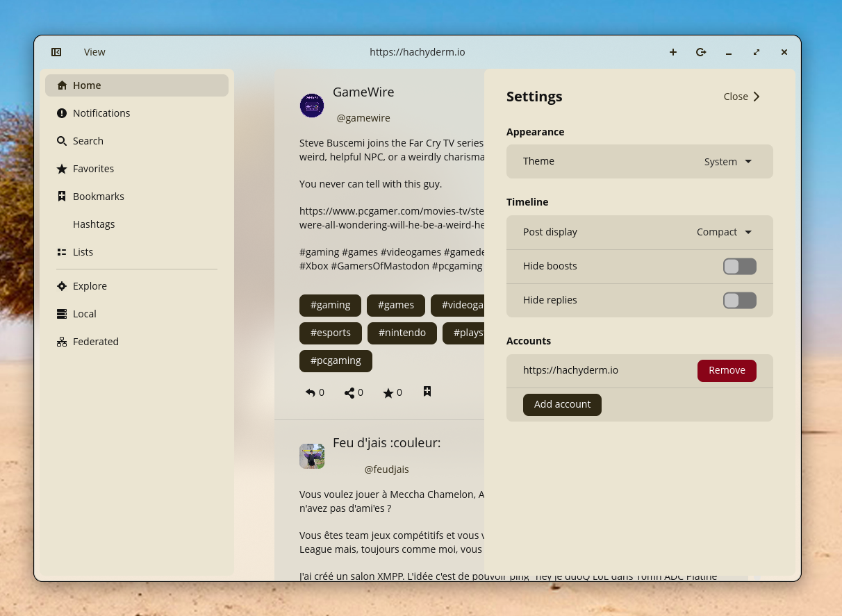This screenshot has width=842, height=616.
Task: Click the Lists icon in sidebar
Action: [x=62, y=252]
